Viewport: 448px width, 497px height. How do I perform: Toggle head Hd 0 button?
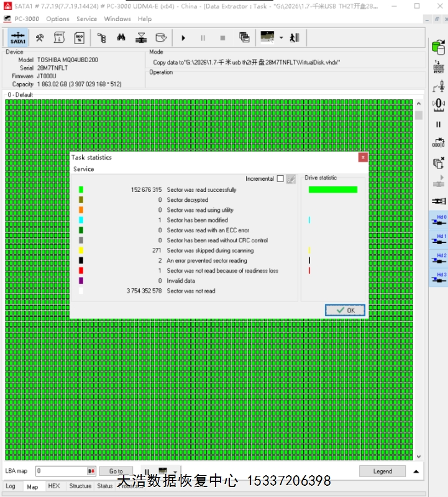[x=439, y=221]
